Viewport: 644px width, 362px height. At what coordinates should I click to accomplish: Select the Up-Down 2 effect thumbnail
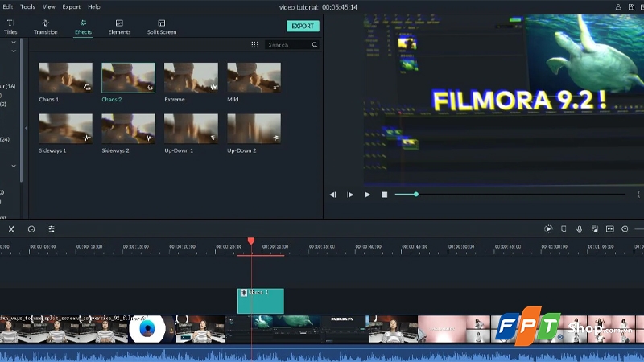point(254,129)
